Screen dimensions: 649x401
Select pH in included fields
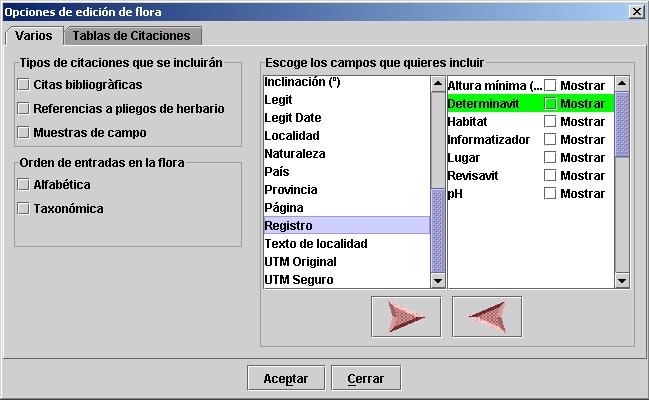pyautogui.click(x=455, y=193)
